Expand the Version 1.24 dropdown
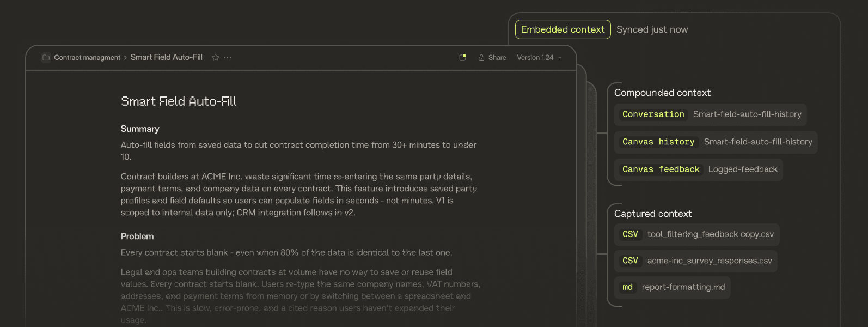This screenshot has width=868, height=327. pos(539,58)
